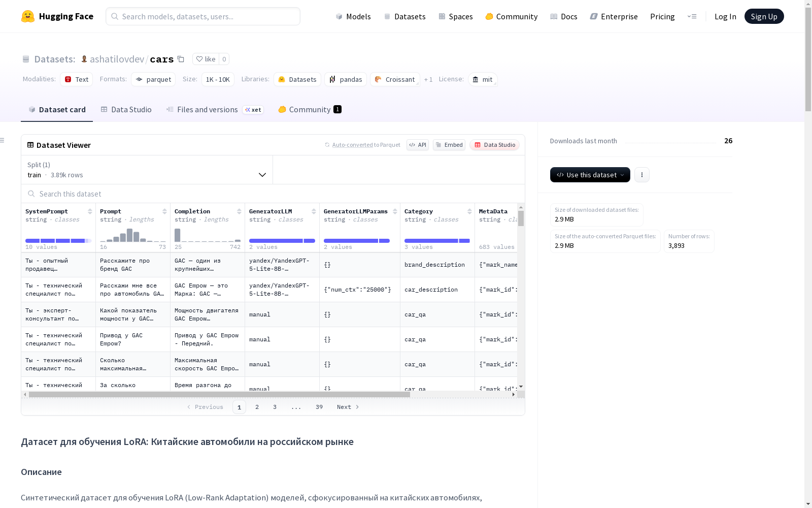Screen dimensions: 812x508
Task: Sort the GeneratorLLM column
Action: (314, 211)
